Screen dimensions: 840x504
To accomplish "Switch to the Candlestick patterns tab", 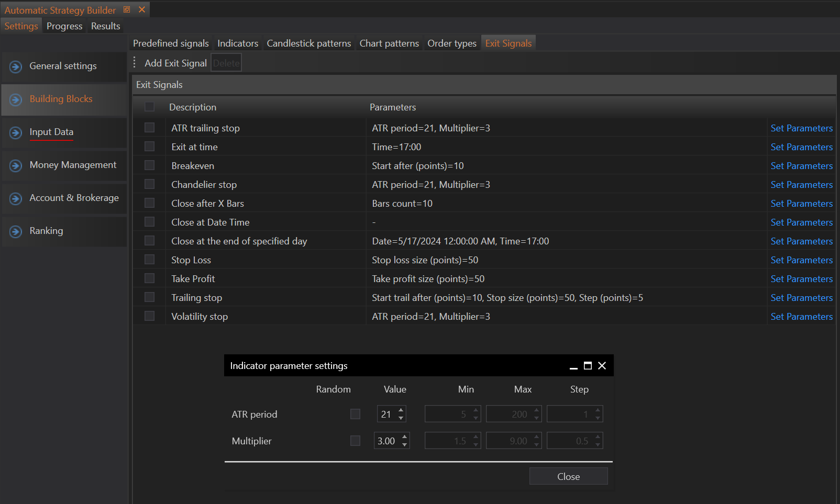I will (x=308, y=43).
